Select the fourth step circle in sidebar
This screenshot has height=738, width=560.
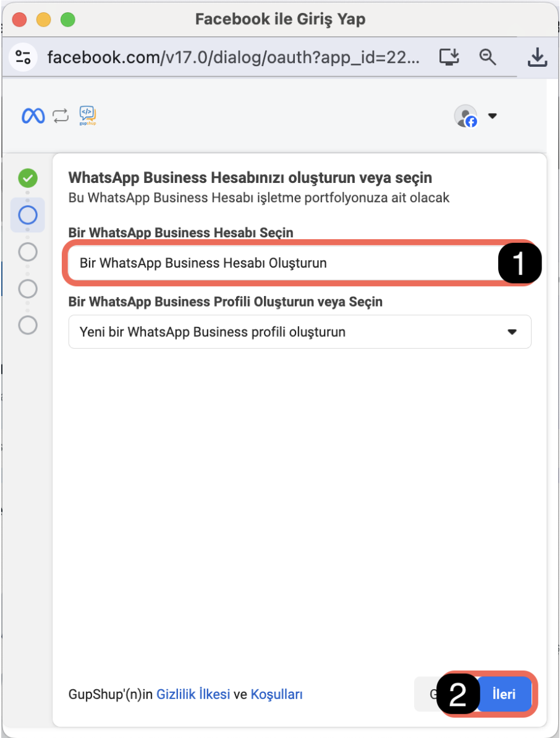[28, 289]
